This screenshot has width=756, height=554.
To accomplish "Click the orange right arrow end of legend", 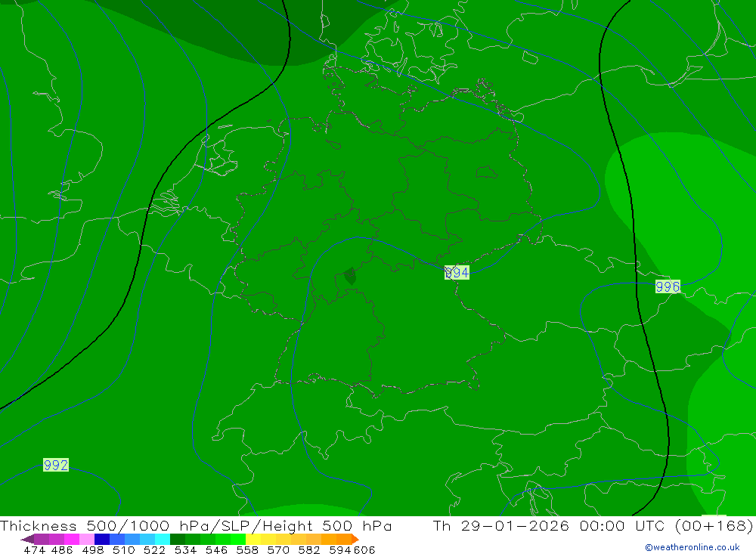I will tap(355, 539).
